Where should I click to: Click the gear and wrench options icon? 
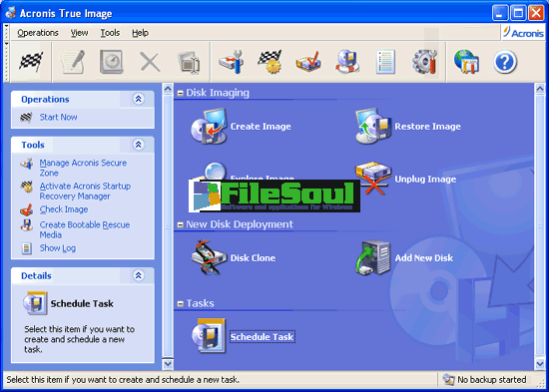coord(424,62)
